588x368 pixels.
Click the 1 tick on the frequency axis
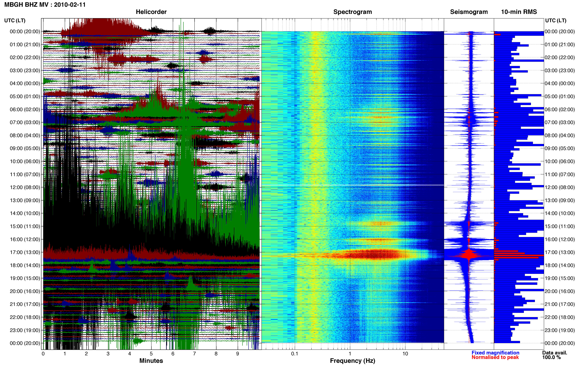coord(350,354)
